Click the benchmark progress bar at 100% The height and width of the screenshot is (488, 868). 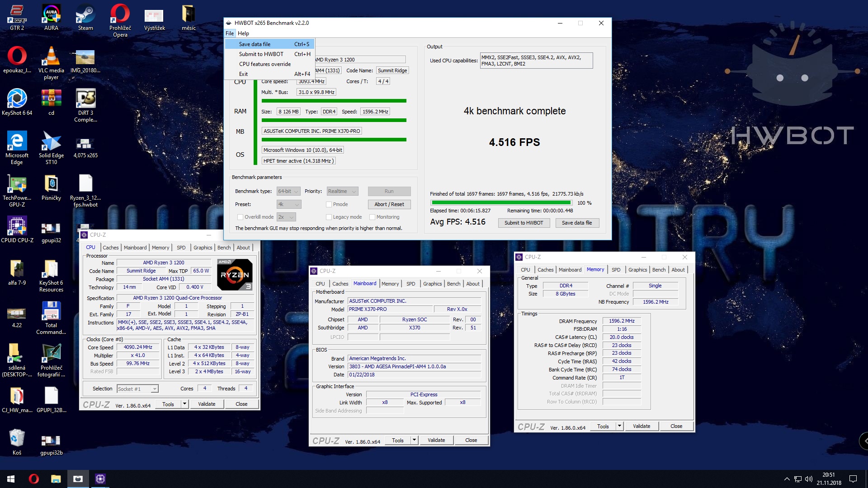501,203
